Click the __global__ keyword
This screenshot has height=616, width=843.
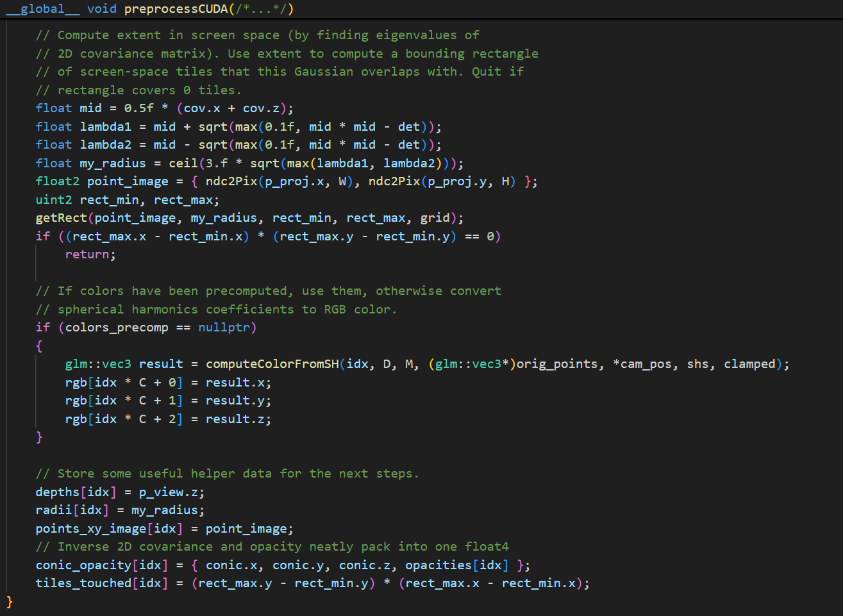pyautogui.click(x=42, y=9)
